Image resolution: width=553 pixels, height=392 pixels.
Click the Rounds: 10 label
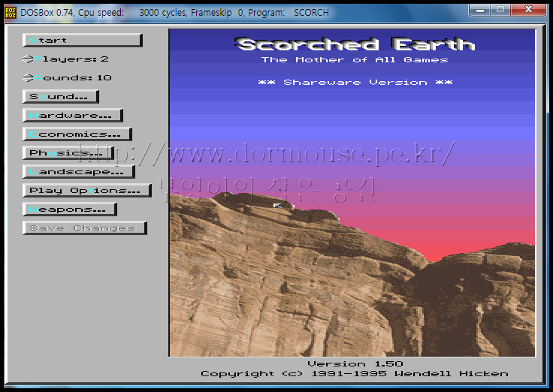click(73, 78)
